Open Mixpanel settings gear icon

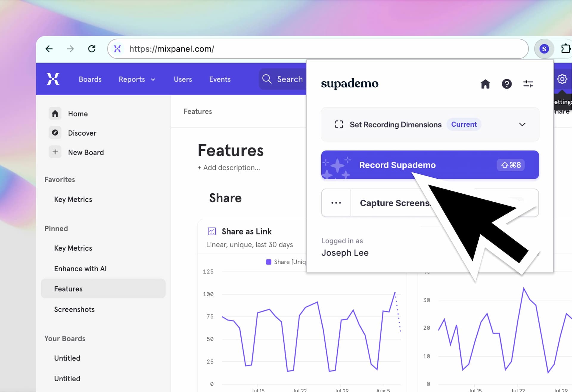click(x=562, y=79)
